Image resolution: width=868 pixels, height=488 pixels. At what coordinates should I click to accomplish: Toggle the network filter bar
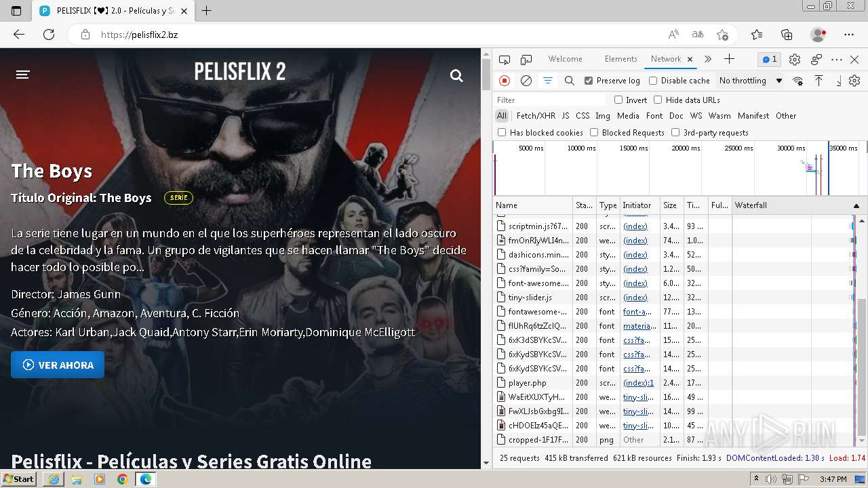click(x=547, y=81)
